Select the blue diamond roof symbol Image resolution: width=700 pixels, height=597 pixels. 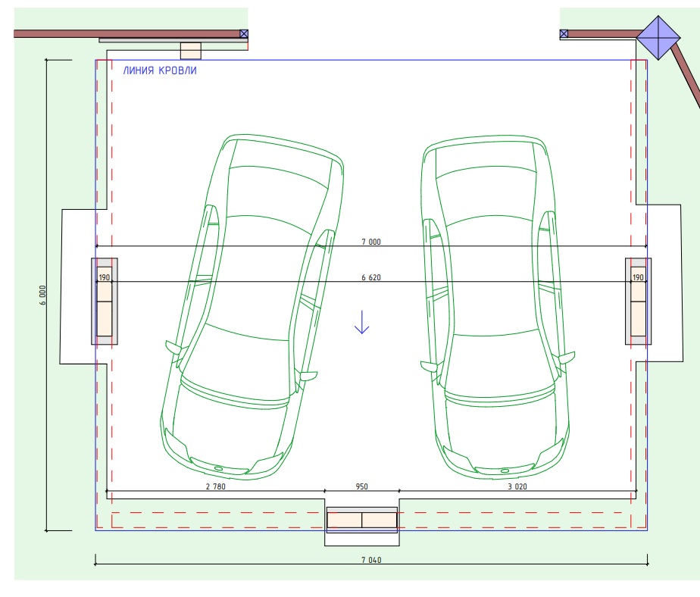661,36
